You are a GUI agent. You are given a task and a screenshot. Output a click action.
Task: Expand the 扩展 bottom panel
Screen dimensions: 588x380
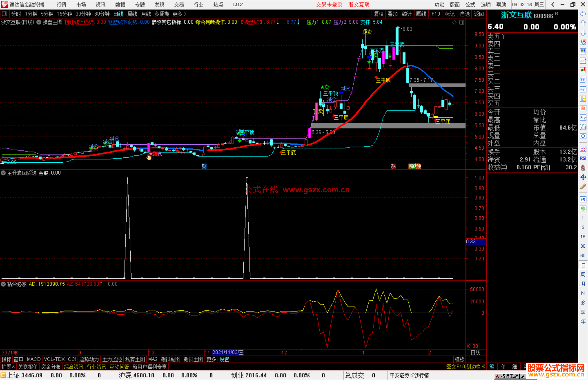(x=8, y=367)
